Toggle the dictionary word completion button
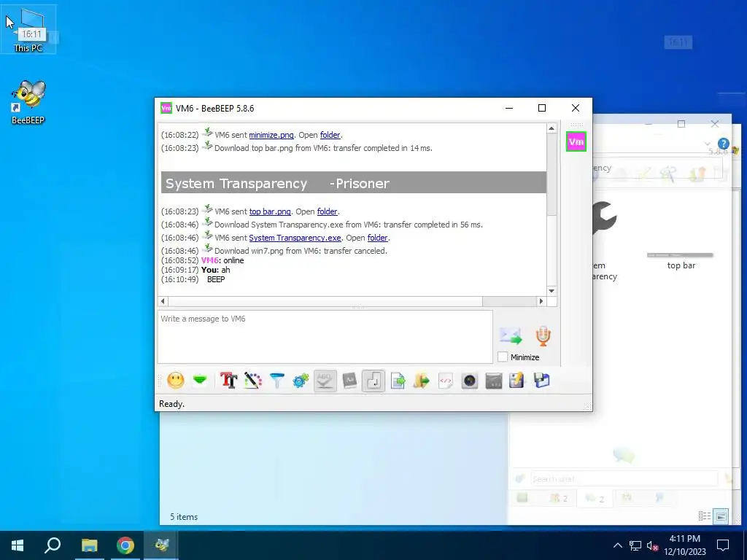The width and height of the screenshot is (747, 560). tap(349, 381)
